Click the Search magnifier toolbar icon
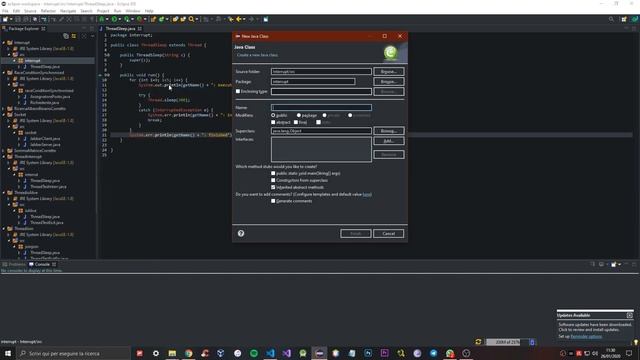The height and width of the screenshot is (360, 640). (191, 19)
